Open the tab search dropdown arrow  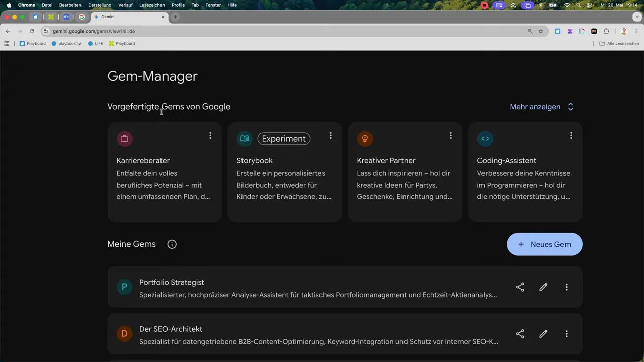(637, 17)
